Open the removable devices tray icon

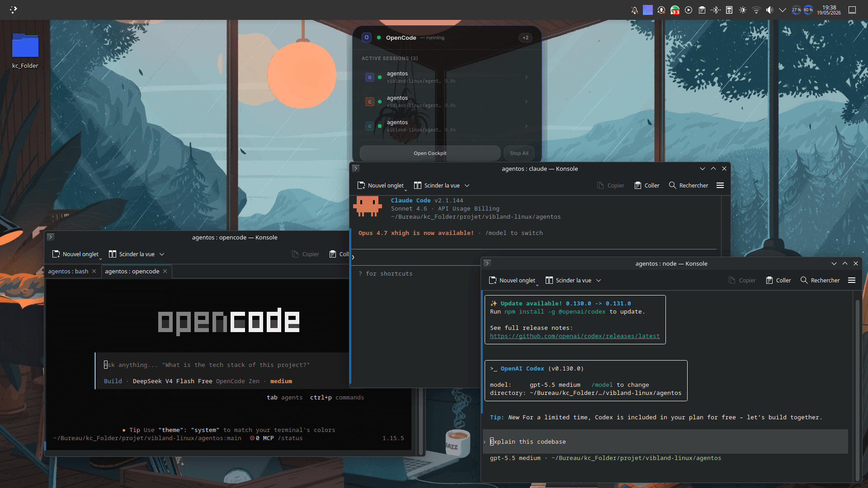(729, 10)
